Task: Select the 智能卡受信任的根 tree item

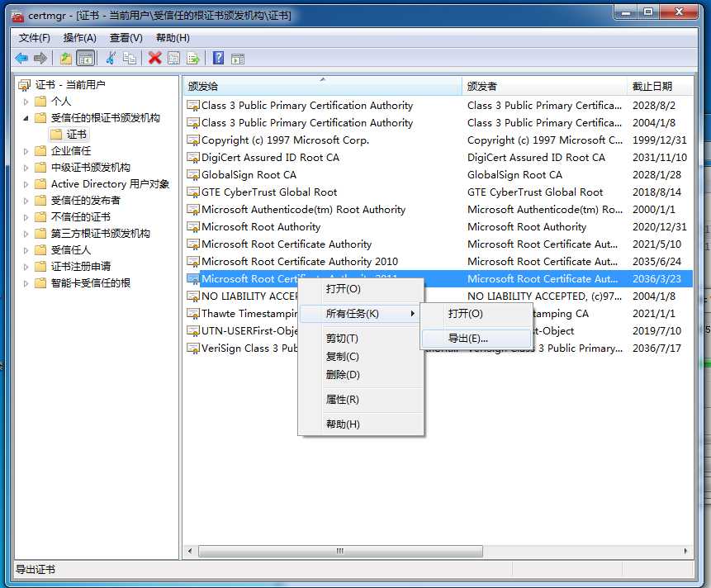Action: [91, 283]
